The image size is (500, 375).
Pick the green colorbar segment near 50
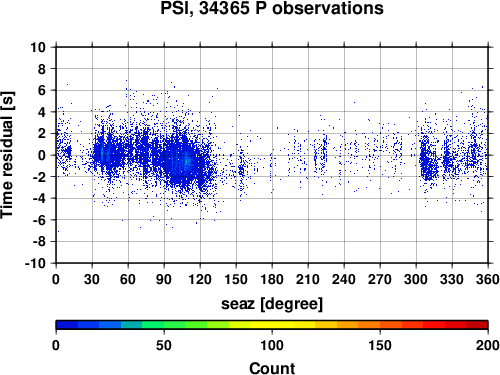164,325
